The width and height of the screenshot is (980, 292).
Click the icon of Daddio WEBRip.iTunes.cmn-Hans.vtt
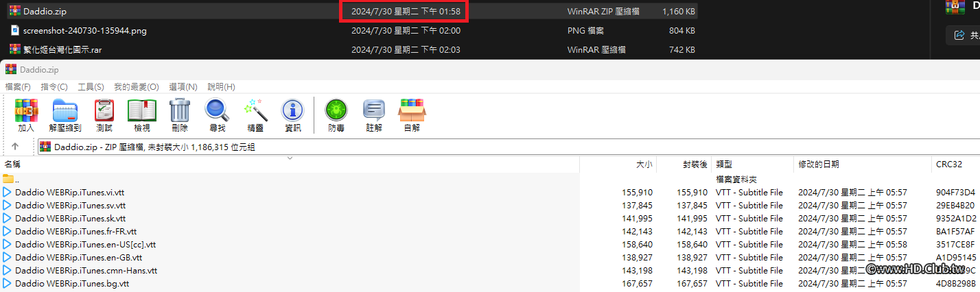pos(8,270)
